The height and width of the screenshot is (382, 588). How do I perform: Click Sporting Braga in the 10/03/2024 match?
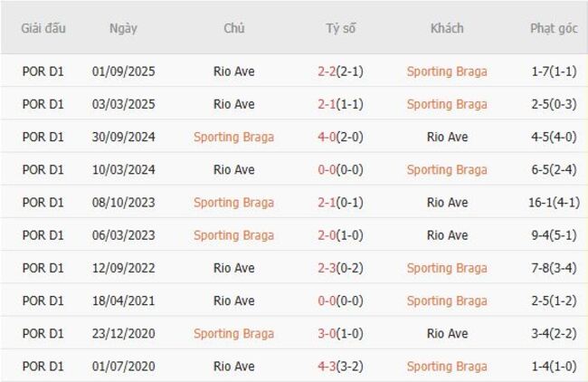click(447, 169)
